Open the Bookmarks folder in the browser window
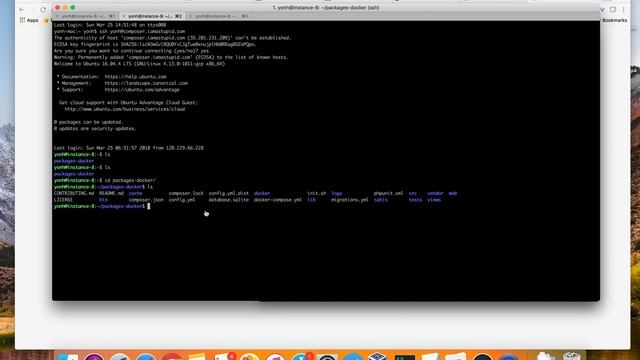This screenshot has width=640, height=360. point(615,20)
